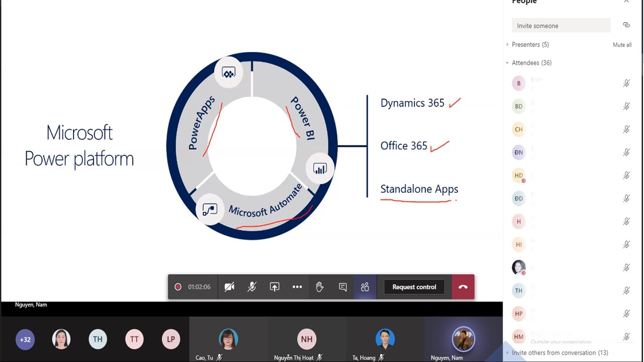This screenshot has width=644, height=362.
Task: Click the call timer 01:02:06
Action: [199, 287]
